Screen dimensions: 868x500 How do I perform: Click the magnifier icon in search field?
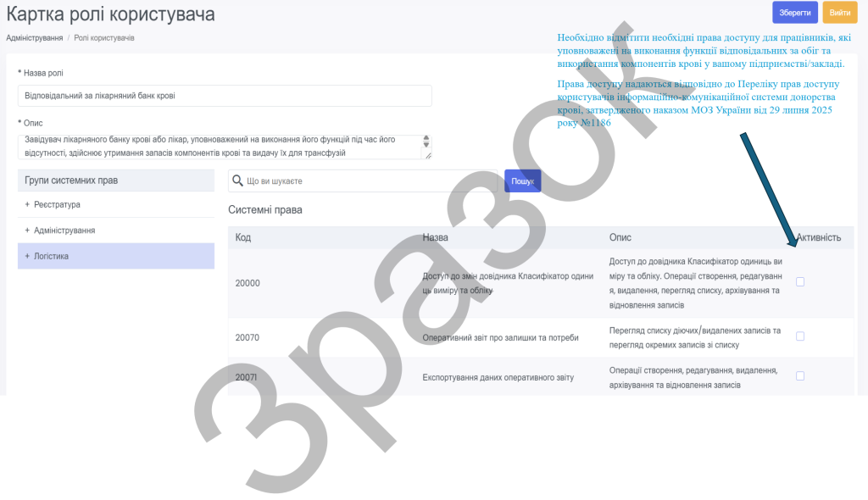[x=237, y=181]
